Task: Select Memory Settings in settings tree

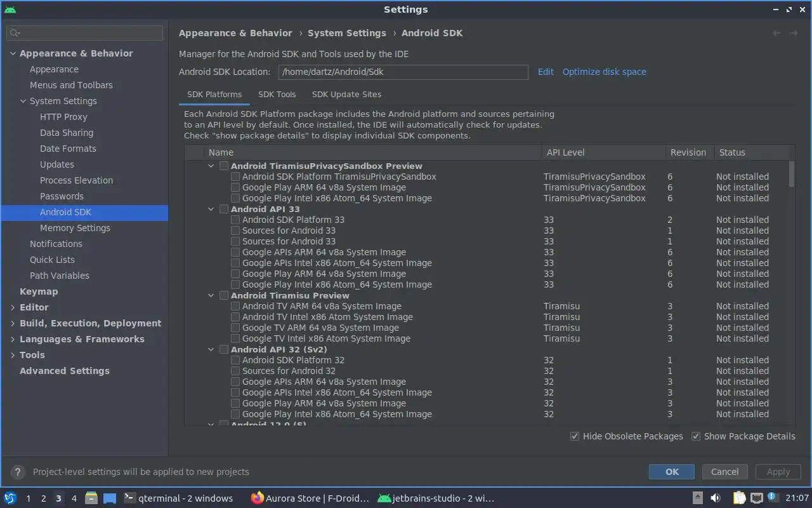Action: (75, 228)
